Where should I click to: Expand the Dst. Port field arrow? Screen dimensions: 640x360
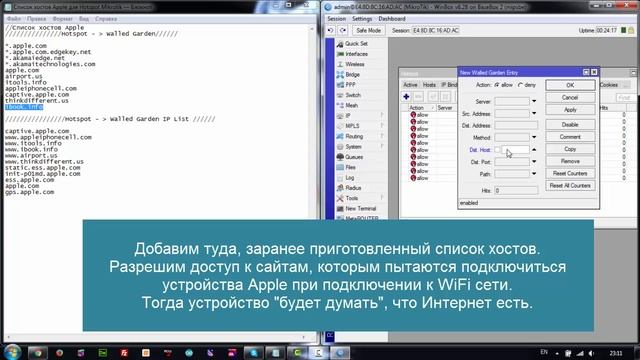(x=534, y=162)
